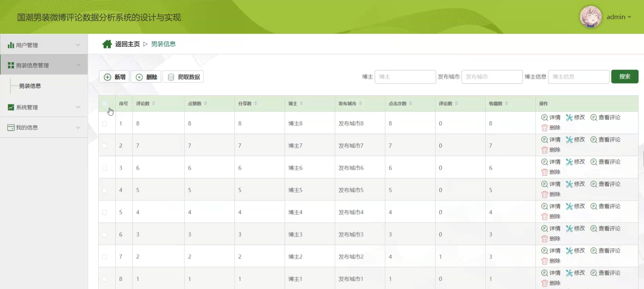Click the 我的信息 card icon
The width and height of the screenshot is (644, 289).
point(11,128)
